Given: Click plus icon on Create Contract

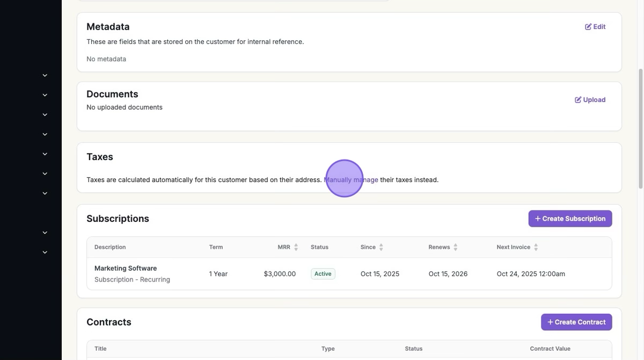Looking at the screenshot, I should (x=550, y=322).
